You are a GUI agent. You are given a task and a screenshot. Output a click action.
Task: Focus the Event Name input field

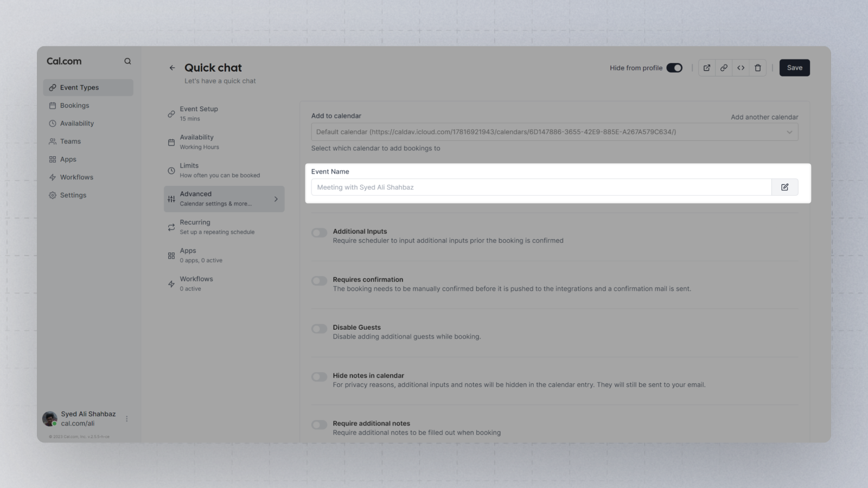pyautogui.click(x=541, y=187)
